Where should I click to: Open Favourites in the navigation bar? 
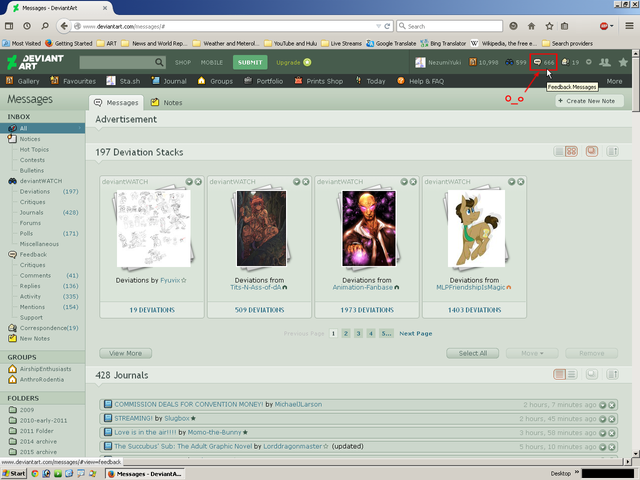pyautogui.click(x=73, y=81)
